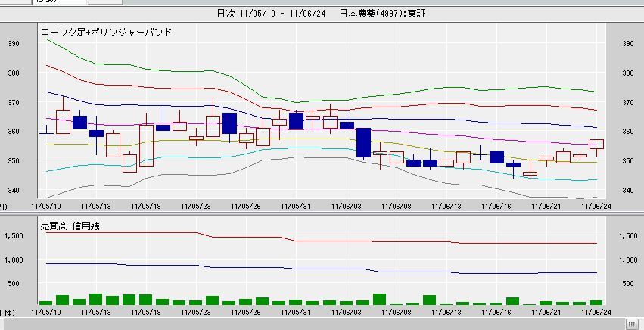The image size is (644, 330).
Task: Click the 390 label on the left price axis
Action: tap(14, 44)
